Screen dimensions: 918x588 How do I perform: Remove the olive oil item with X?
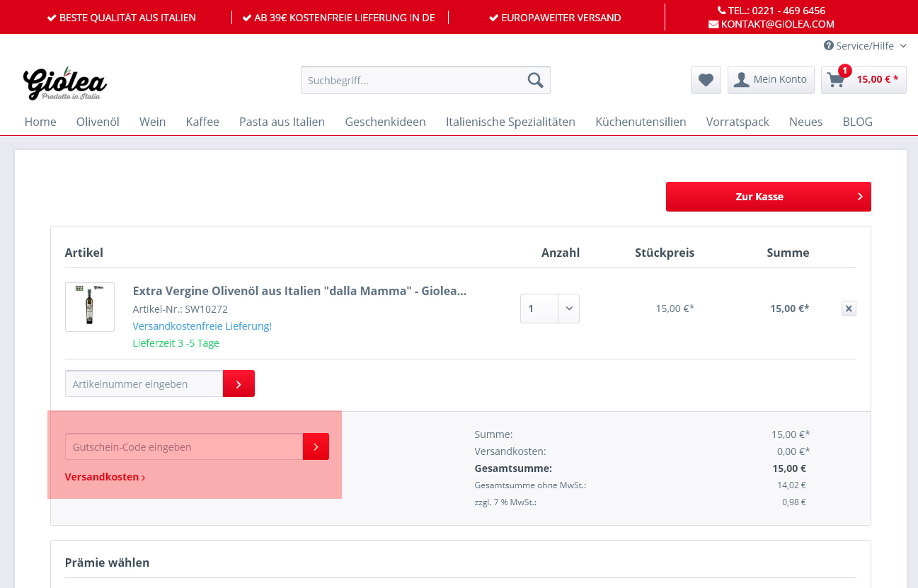[x=849, y=309]
